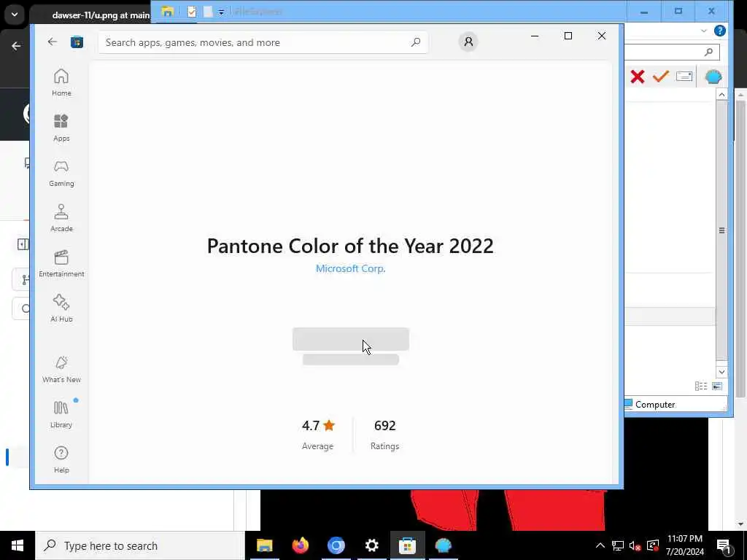Image resolution: width=747 pixels, height=560 pixels.
Task: Click the blue shell icon in File Explorer toolbar
Action: (713, 77)
